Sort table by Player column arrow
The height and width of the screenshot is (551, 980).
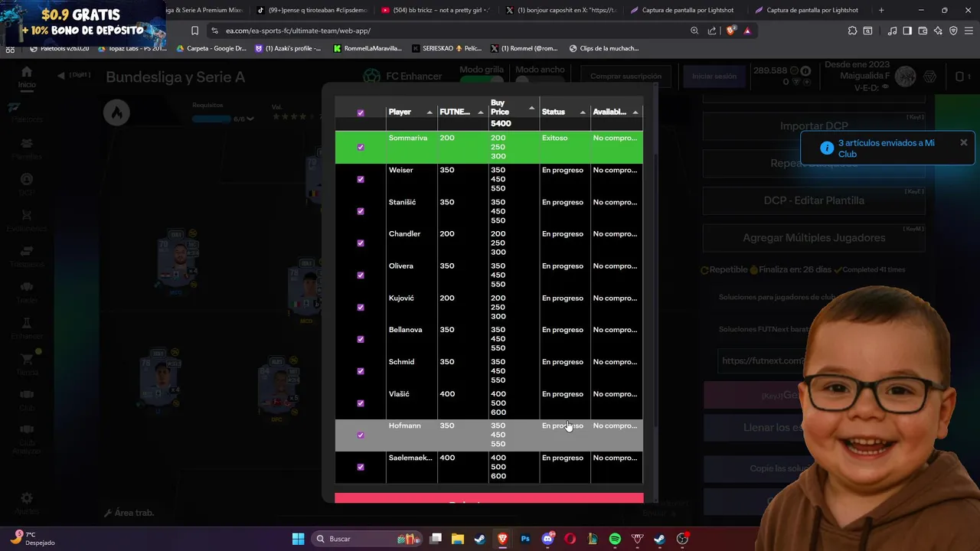430,112
